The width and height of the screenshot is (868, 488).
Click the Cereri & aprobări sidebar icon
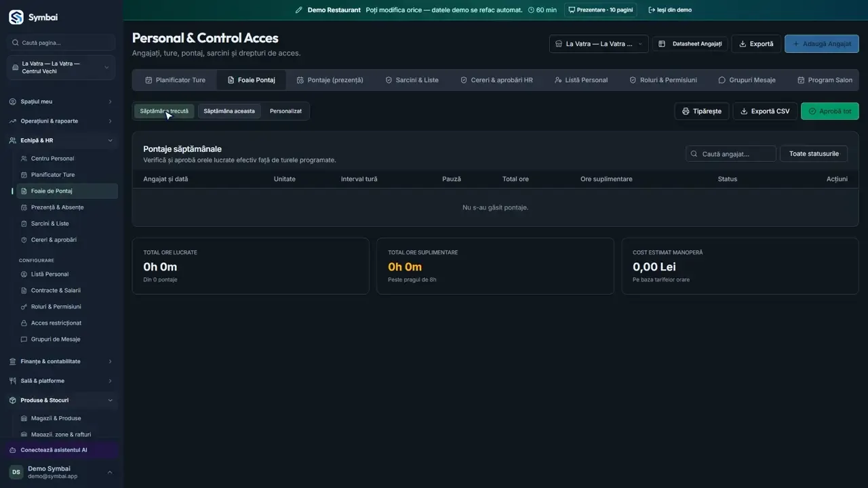[24, 240]
